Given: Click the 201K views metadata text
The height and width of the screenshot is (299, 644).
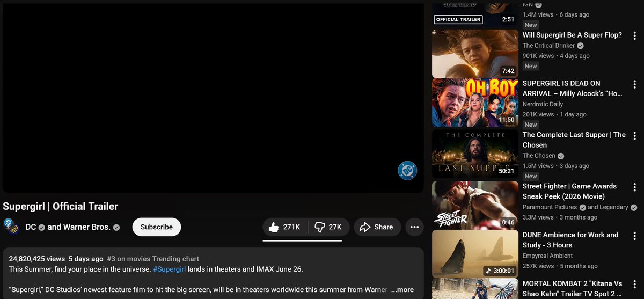Looking at the screenshot, I should pos(554,114).
